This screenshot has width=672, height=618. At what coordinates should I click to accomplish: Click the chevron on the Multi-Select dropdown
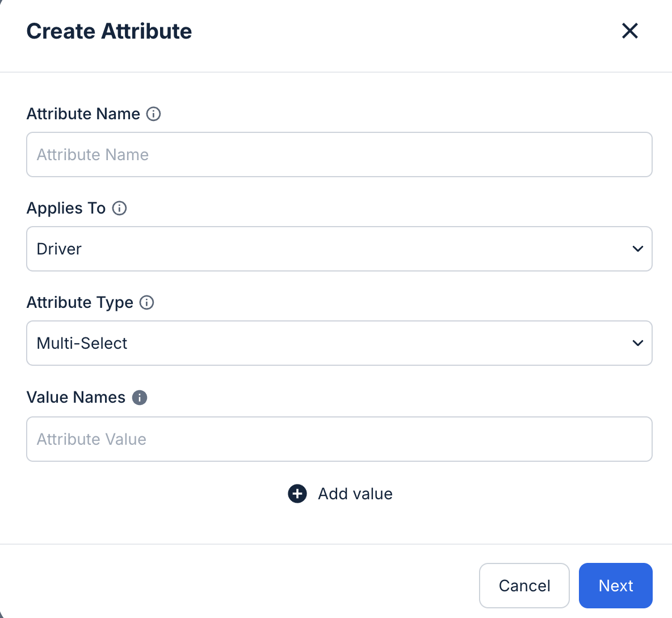pyautogui.click(x=637, y=343)
